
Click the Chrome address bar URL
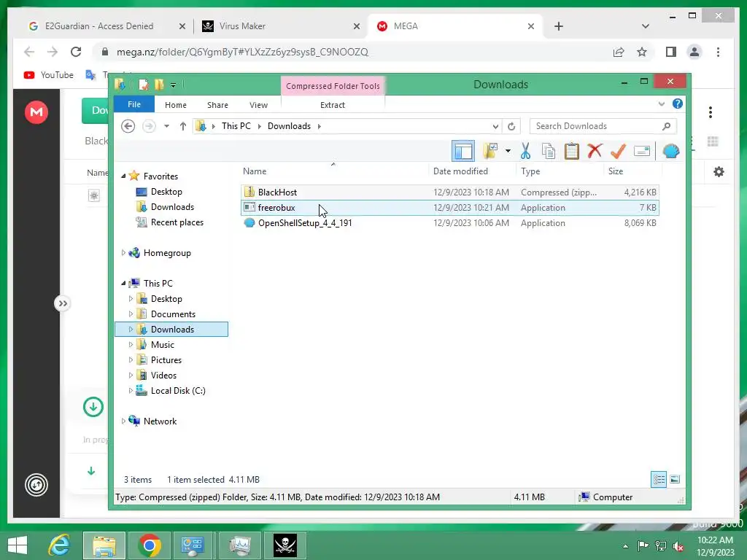242,52
